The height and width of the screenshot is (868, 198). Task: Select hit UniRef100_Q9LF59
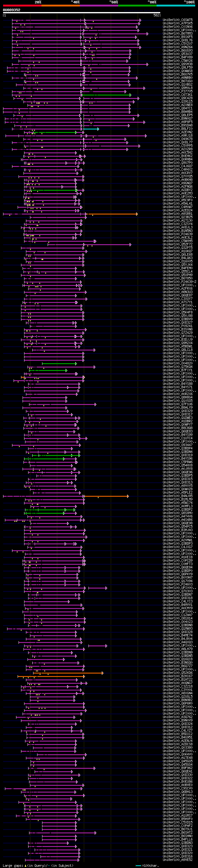[x=178, y=67]
